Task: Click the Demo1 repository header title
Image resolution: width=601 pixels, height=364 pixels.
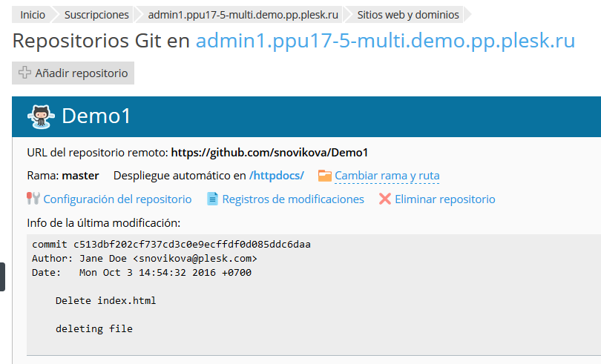Action: coord(96,116)
